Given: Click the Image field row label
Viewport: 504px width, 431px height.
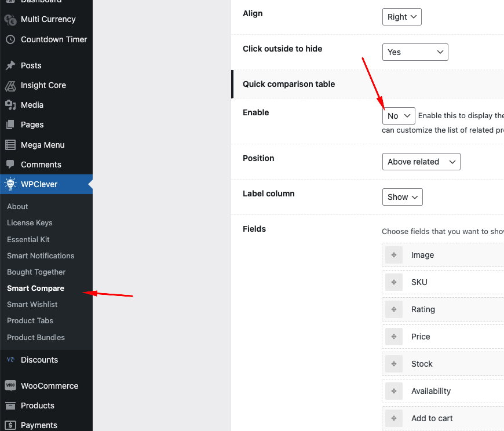Looking at the screenshot, I should (x=422, y=255).
